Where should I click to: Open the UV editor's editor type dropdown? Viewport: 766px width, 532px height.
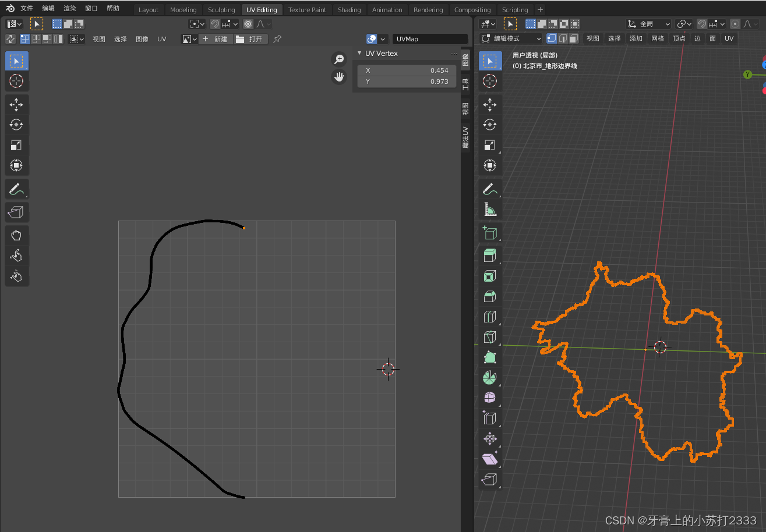coord(14,24)
